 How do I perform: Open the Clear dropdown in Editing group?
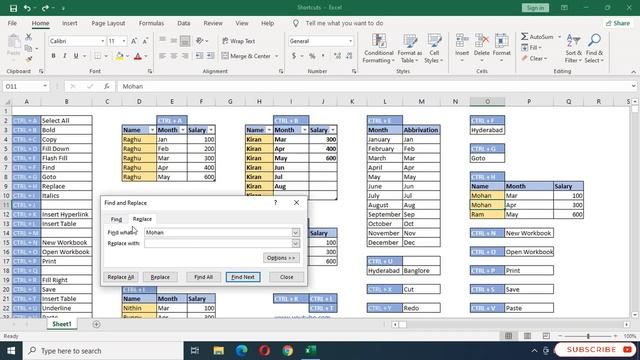534,59
